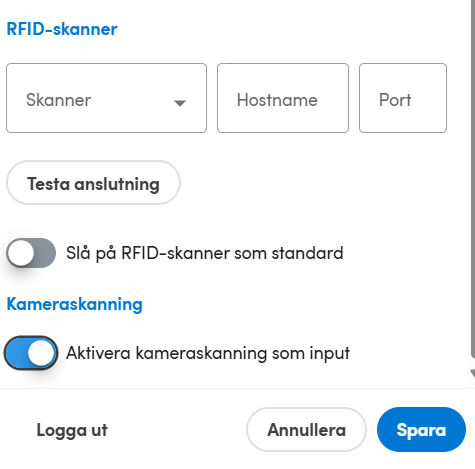
Task: Click the gray track of RFID switch
Action: tap(45, 253)
